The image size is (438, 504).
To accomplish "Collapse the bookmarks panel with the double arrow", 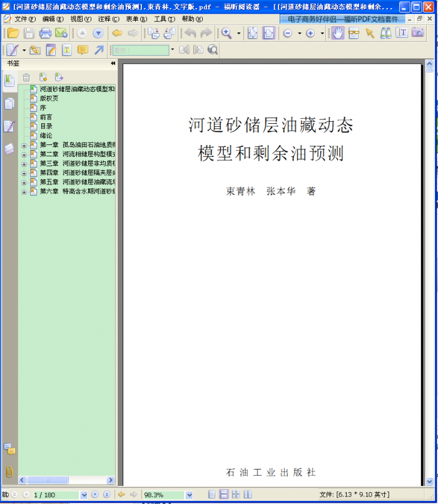I will 113,63.
